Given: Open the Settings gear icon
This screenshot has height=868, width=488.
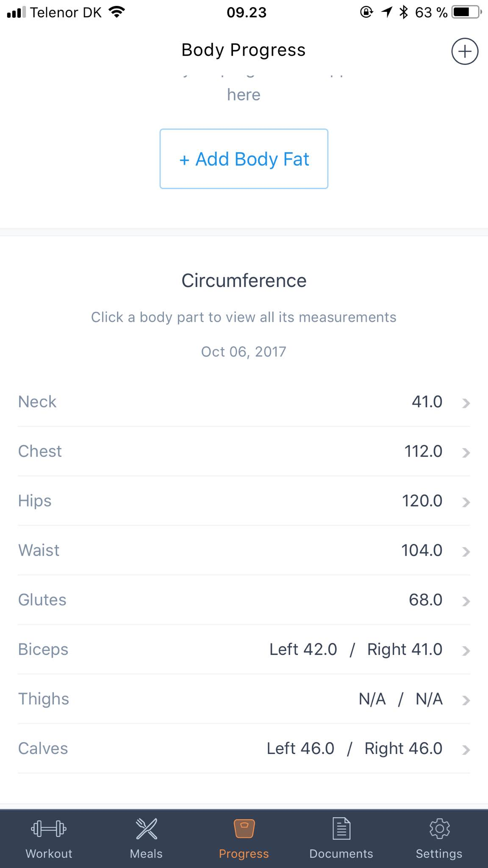Looking at the screenshot, I should click(439, 828).
